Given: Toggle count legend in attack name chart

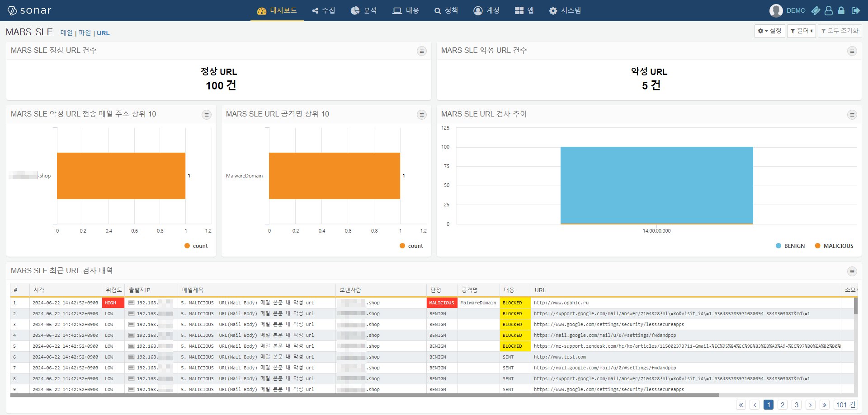Looking at the screenshot, I should click(x=411, y=246).
